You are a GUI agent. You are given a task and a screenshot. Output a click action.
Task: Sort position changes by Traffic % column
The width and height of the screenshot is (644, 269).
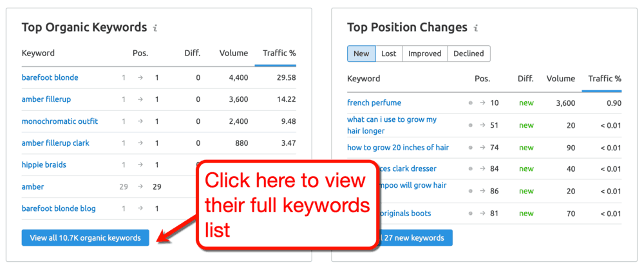605,78
